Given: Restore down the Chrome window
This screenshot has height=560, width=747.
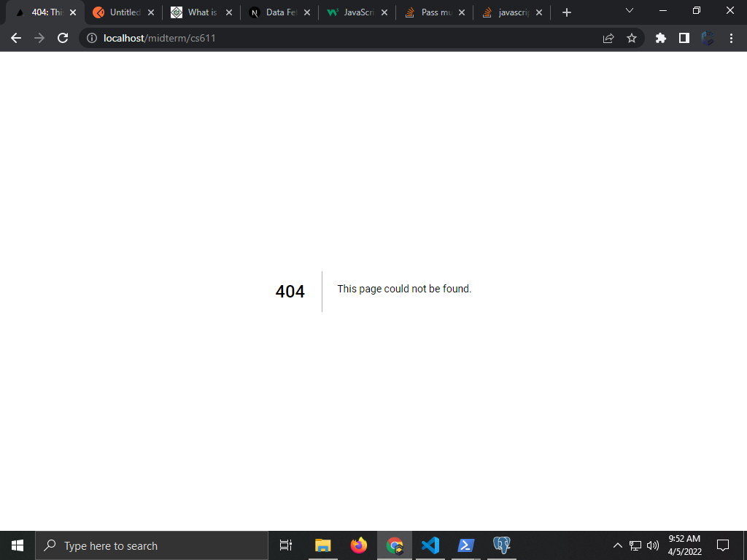Looking at the screenshot, I should point(697,10).
